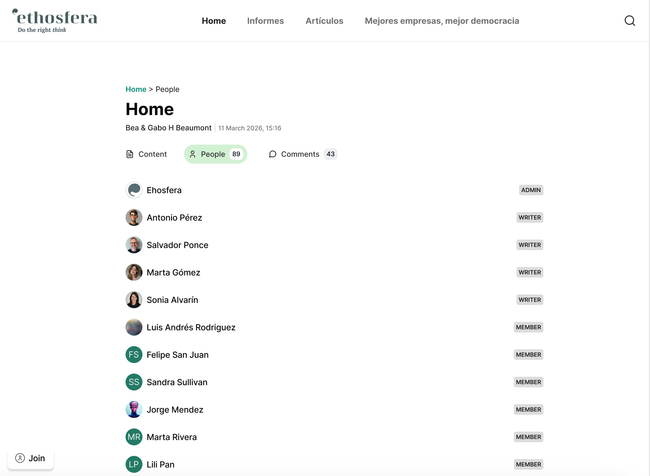Click Sandra Sullivan SS avatar
The height and width of the screenshot is (476, 650).
point(134,382)
